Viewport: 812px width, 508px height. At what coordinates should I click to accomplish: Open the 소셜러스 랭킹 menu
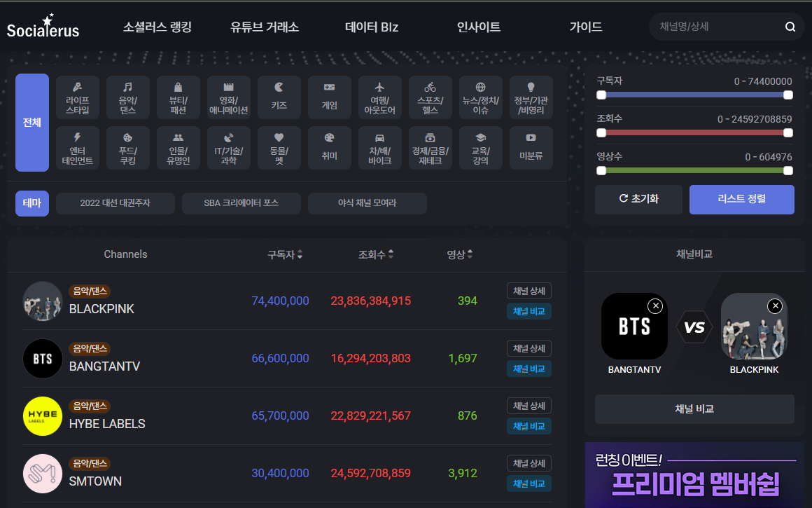pyautogui.click(x=157, y=27)
